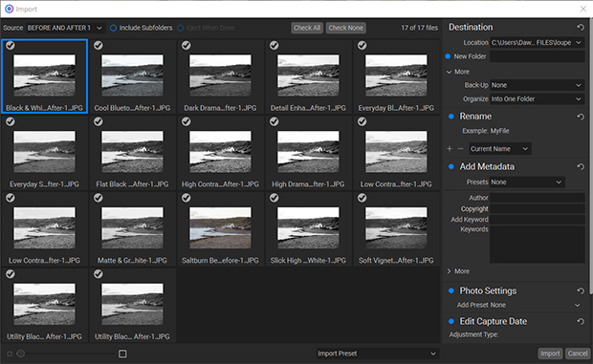Image resolution: width=593 pixels, height=364 pixels.
Task: Click the Copyright text field
Action: click(537, 209)
